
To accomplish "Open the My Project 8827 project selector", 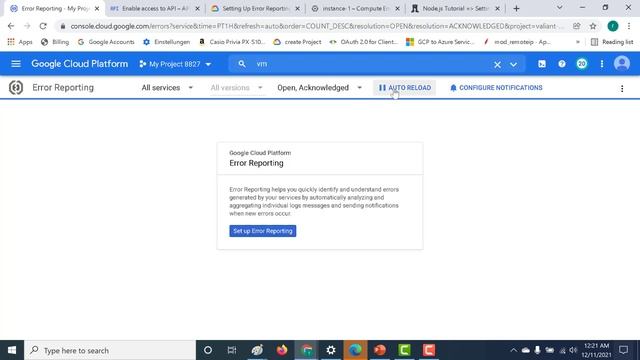I will (x=176, y=64).
